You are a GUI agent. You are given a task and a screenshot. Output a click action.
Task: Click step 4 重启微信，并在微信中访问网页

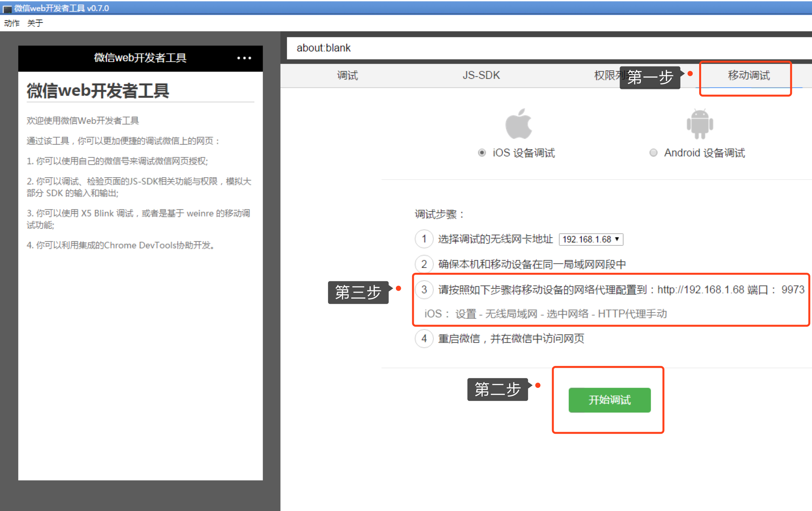511,338
